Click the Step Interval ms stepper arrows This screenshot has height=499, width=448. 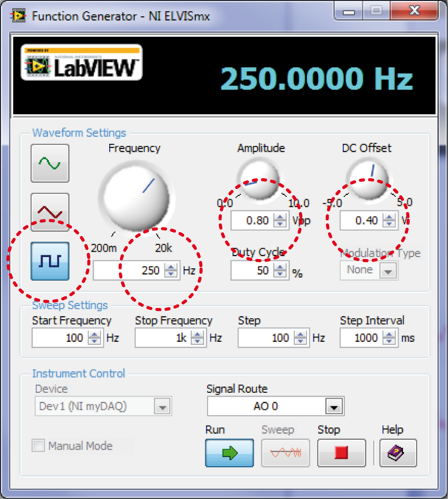[x=389, y=338]
